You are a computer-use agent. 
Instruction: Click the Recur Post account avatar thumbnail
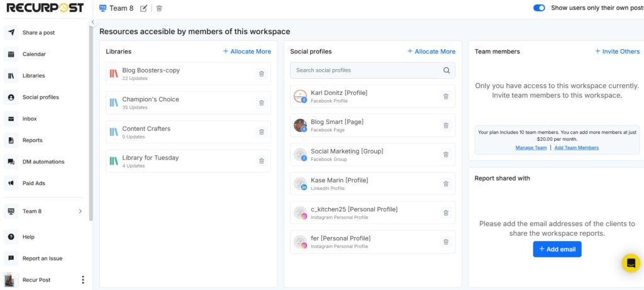(x=11, y=280)
